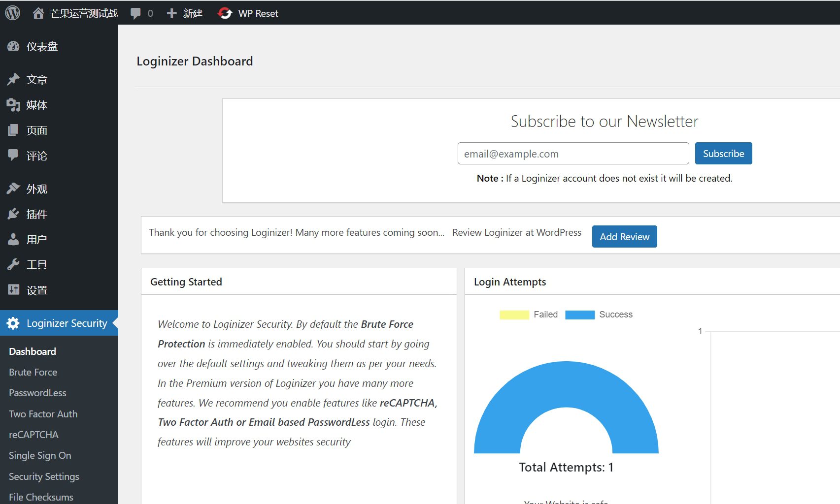
Task: Click the Total Attempts: 1 text
Action: 566,467
